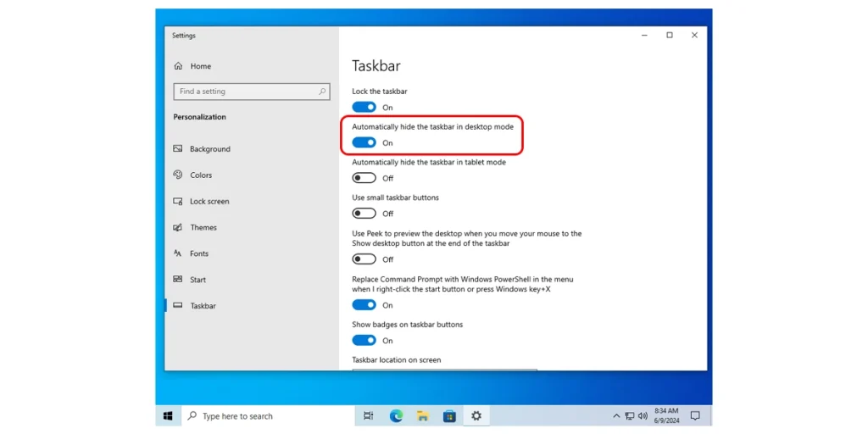Open Background personalization settings
The height and width of the screenshot is (434, 868).
click(x=202, y=149)
